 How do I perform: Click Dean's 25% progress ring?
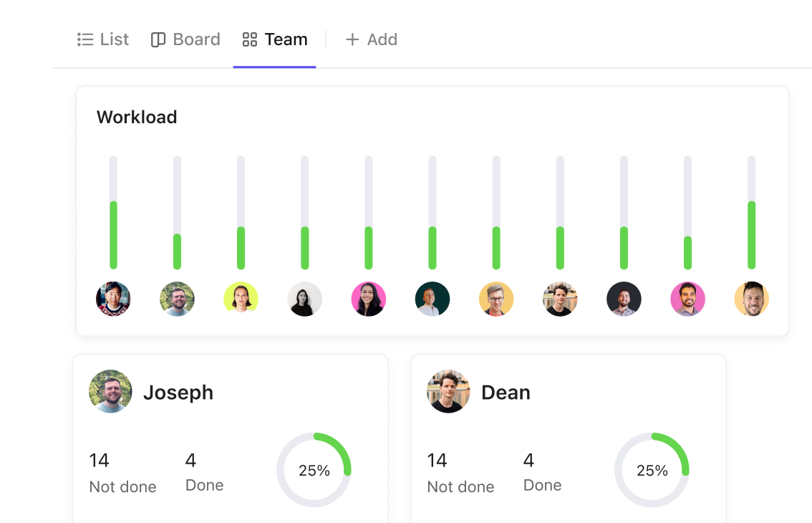coord(652,470)
